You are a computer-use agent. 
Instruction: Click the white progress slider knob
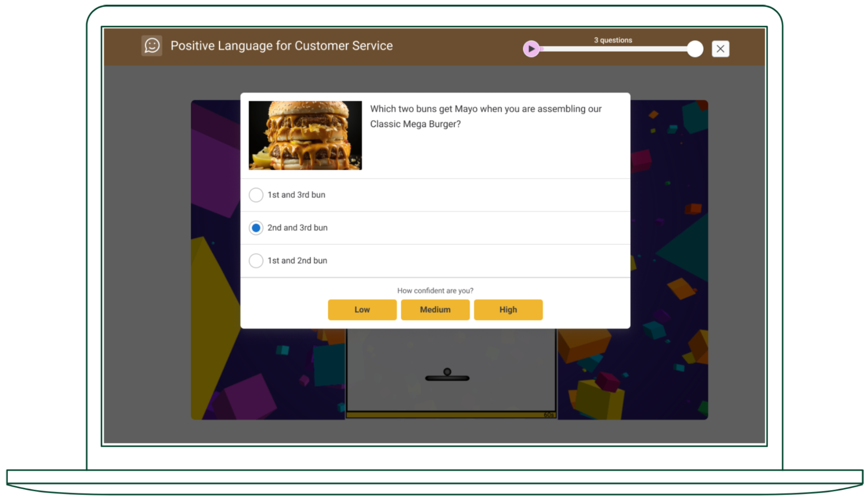click(x=694, y=49)
